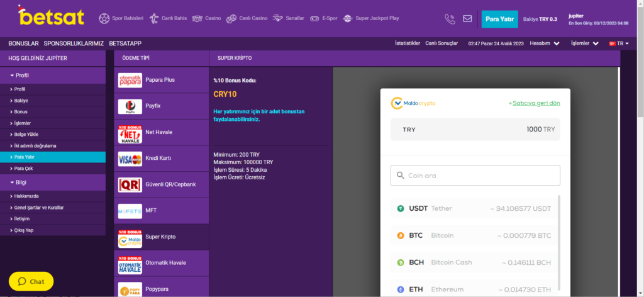Select the QR Cepbank logo
This screenshot has height=297, width=644.
[130, 185]
